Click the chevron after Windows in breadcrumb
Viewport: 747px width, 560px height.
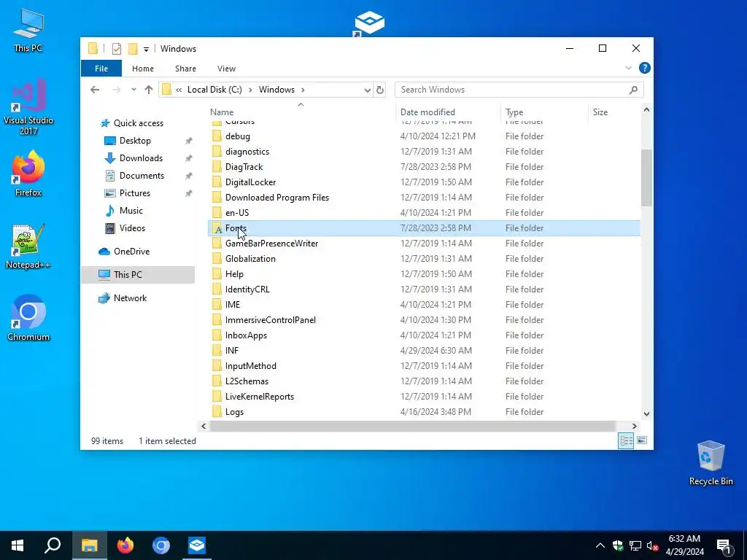pos(303,90)
